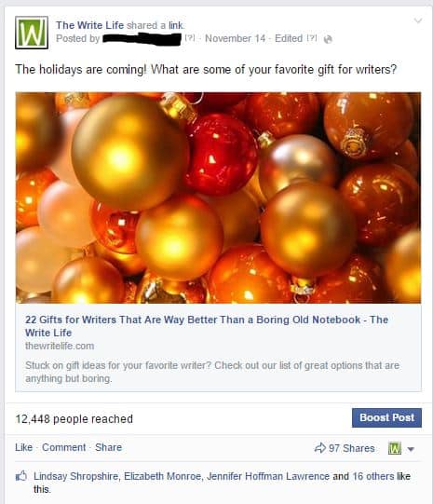This screenshot has height=504, width=433.
Task: Click the globe privacy icon beside Edited
Action: [x=328, y=39]
